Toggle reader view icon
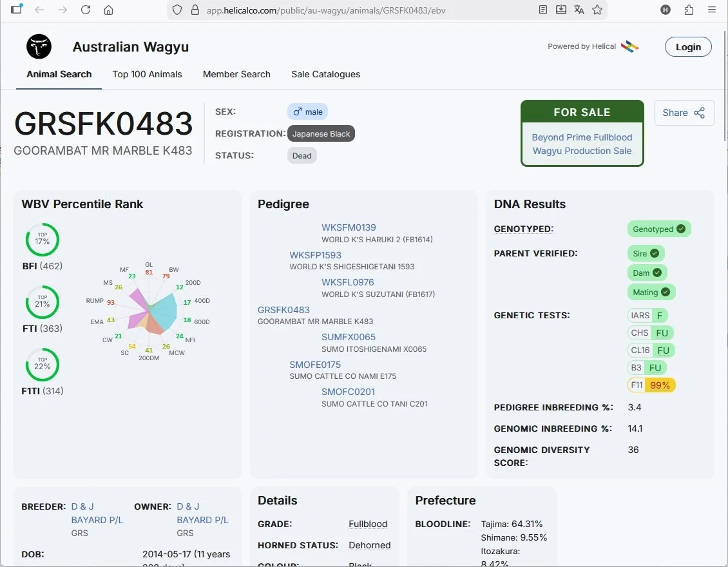The width and height of the screenshot is (728, 567). pos(542,10)
